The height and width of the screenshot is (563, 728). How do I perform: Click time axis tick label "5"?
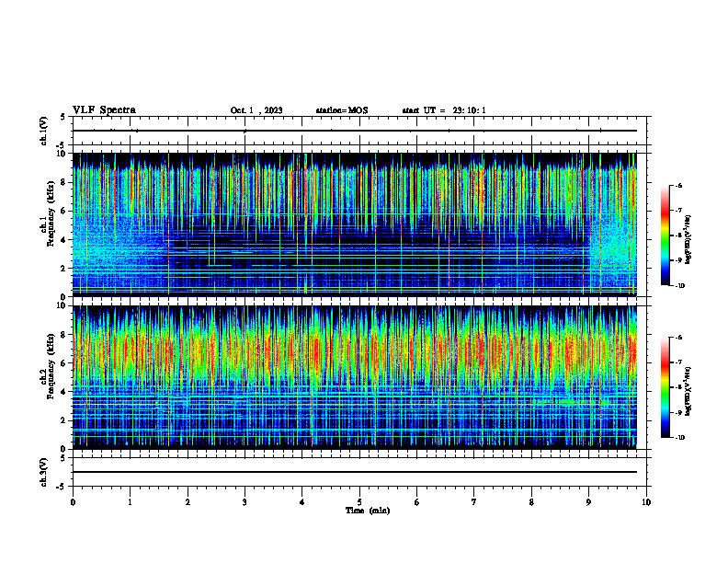click(359, 502)
